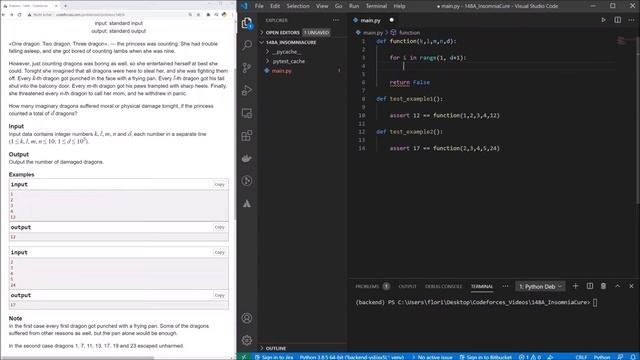Image resolution: width=640 pixels, height=360 pixels.
Task: Open editor More Actions ellipsis
Action: coord(631,20)
